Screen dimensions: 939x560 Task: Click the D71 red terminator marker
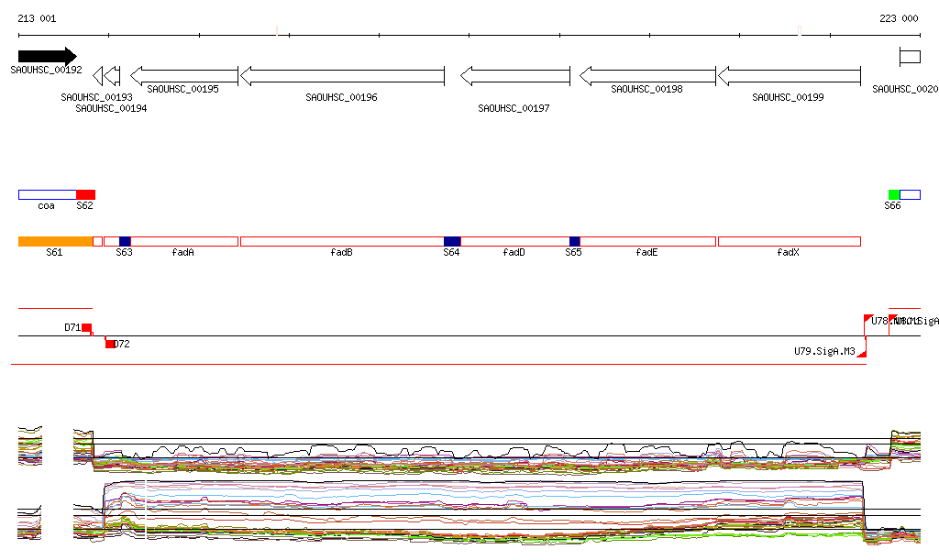click(86, 328)
